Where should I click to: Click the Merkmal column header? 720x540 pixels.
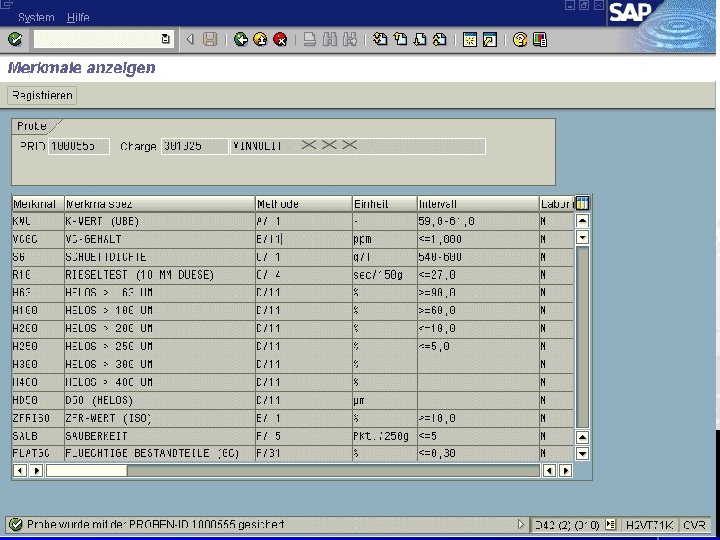coord(38,203)
